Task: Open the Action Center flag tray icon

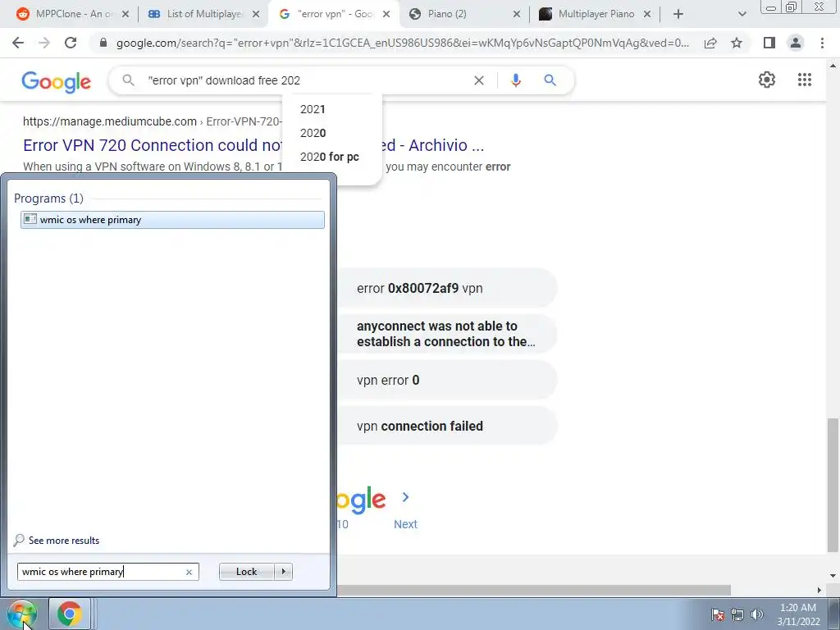Action: (x=718, y=614)
